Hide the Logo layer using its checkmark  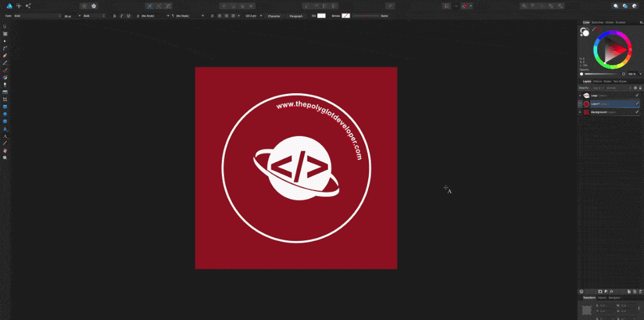637,95
